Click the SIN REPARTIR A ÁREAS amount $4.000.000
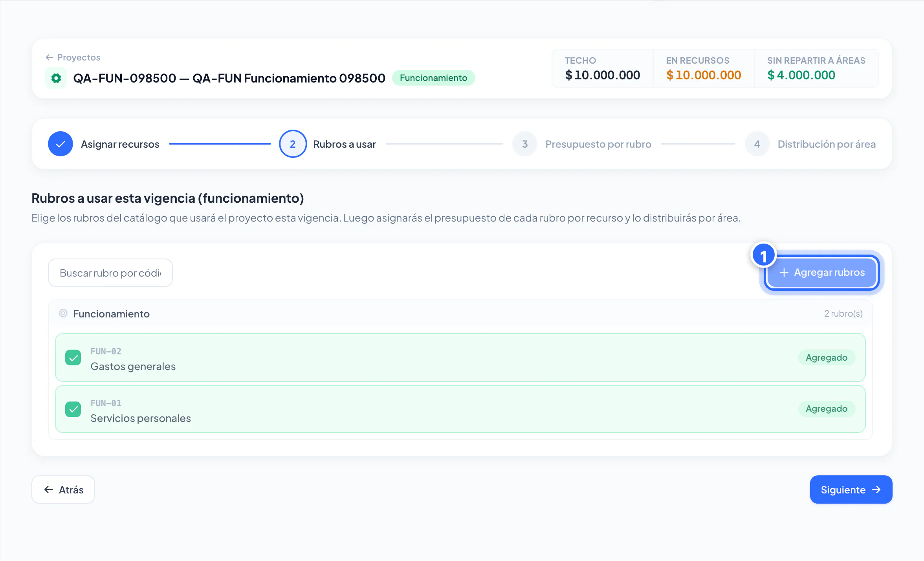Screen dimensions: 924x561 801,75
